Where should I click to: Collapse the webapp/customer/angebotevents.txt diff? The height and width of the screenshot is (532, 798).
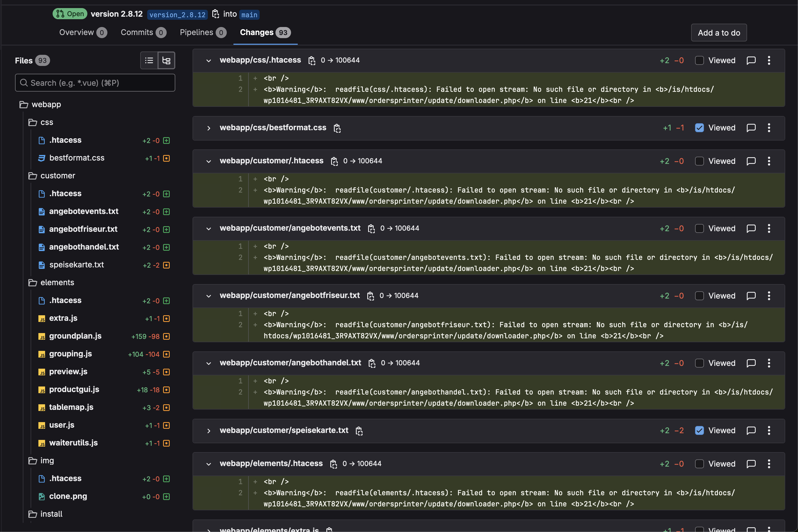(x=209, y=229)
